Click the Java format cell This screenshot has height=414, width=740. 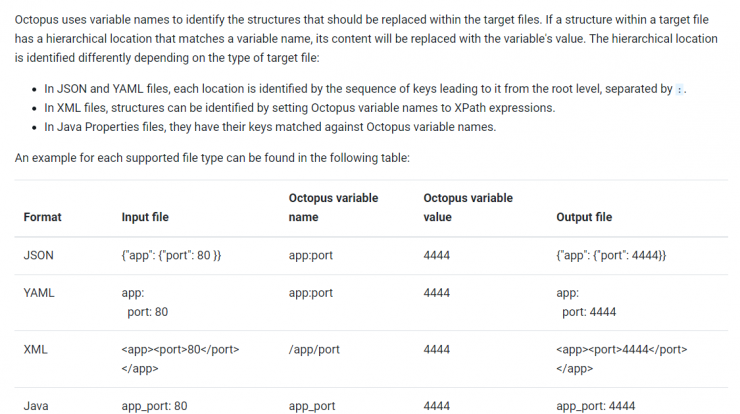point(36,406)
